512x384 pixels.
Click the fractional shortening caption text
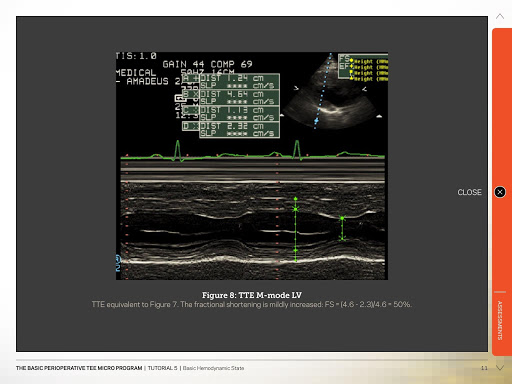[252, 304]
